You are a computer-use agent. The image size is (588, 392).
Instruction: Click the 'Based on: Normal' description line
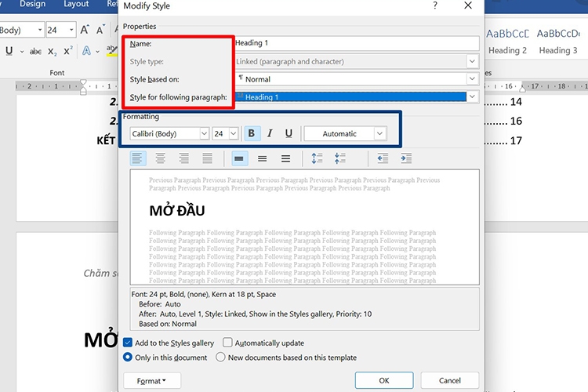point(168,324)
